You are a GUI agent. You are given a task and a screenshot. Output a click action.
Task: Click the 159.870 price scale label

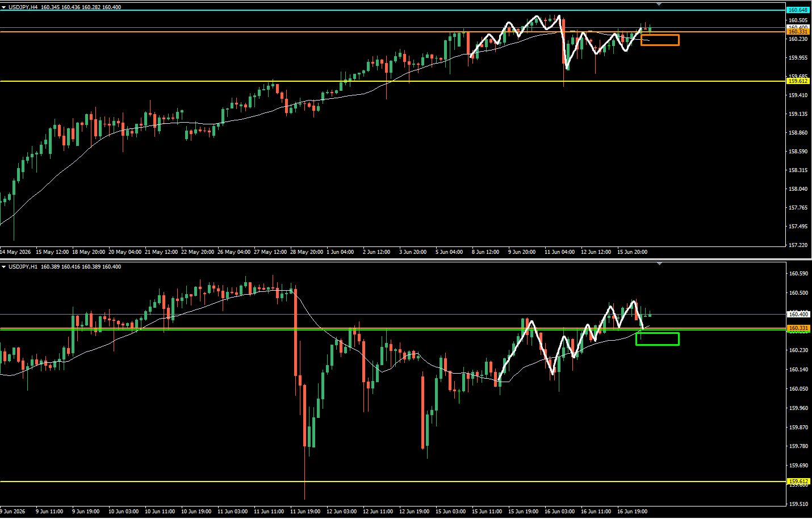[x=798, y=428]
